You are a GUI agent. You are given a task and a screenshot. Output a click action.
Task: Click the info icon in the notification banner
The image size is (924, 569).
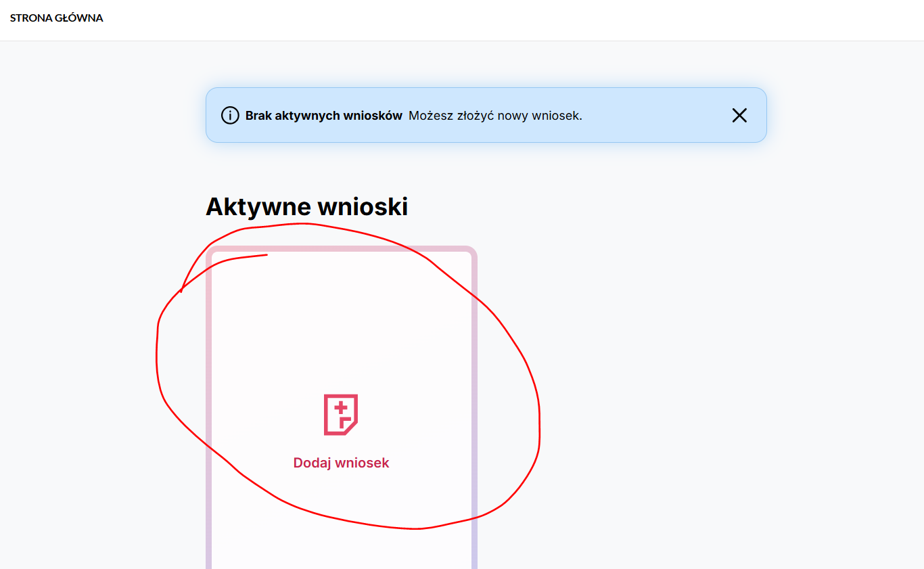(230, 116)
